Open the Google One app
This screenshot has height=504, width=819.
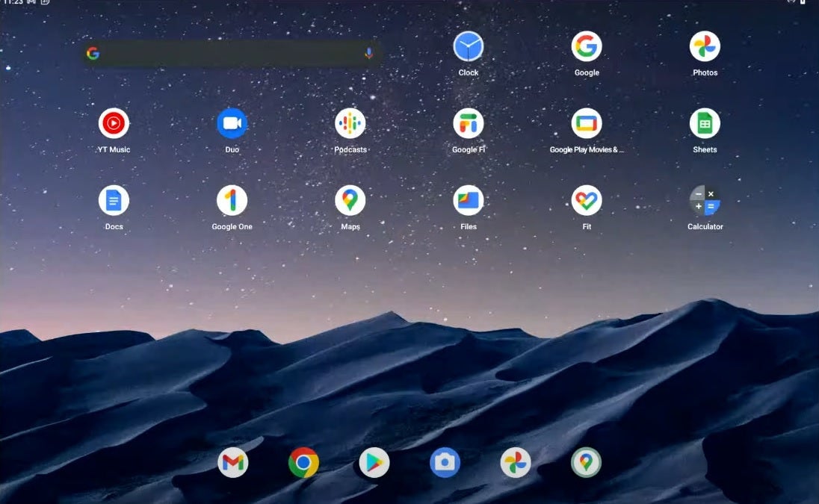tap(232, 201)
